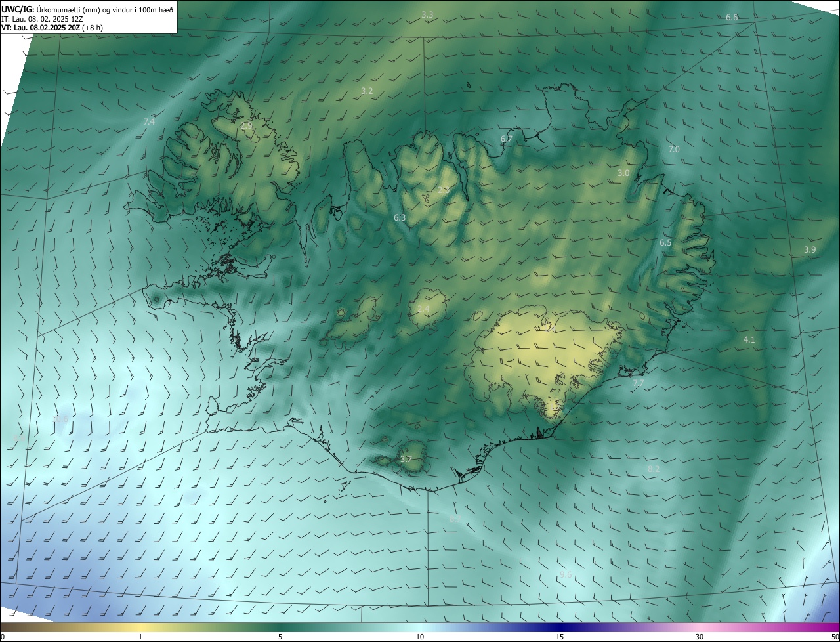The image size is (840, 642).
Task: Click the map value label "6.5"
Action: click(665, 242)
